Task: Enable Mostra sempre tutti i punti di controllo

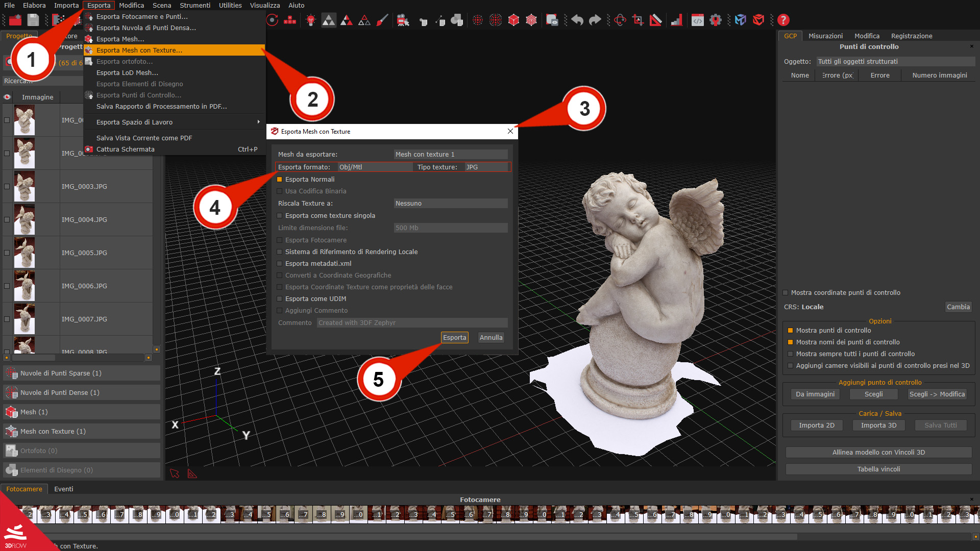Action: coord(790,354)
